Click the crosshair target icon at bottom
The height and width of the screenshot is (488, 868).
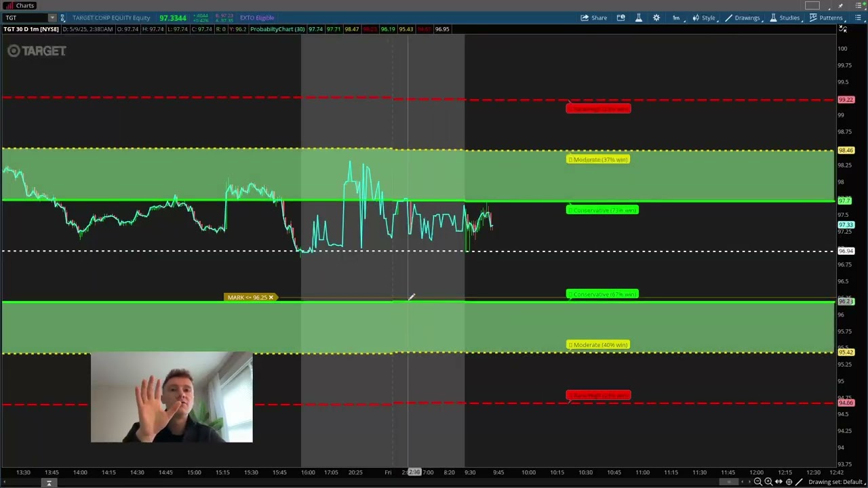(x=789, y=482)
